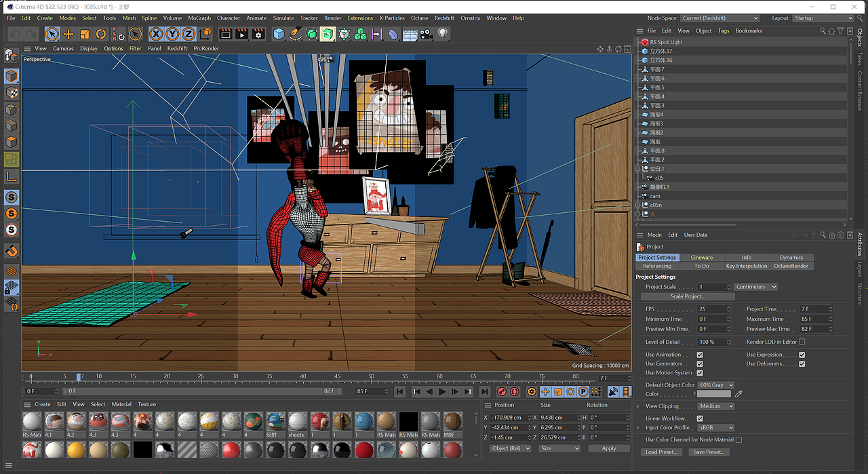Click the gray Color swatch
868x474 pixels.
click(714, 394)
